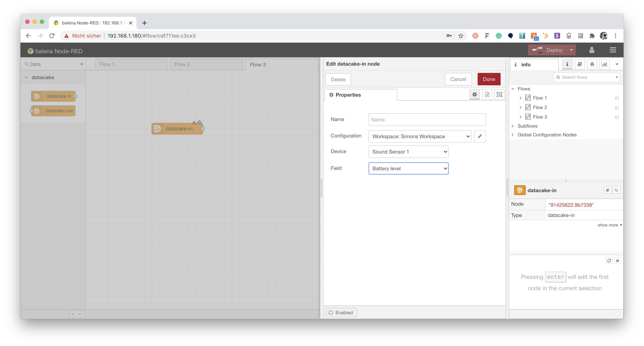
Task: Bookmark the page with the star icon
Action: pyautogui.click(x=460, y=36)
